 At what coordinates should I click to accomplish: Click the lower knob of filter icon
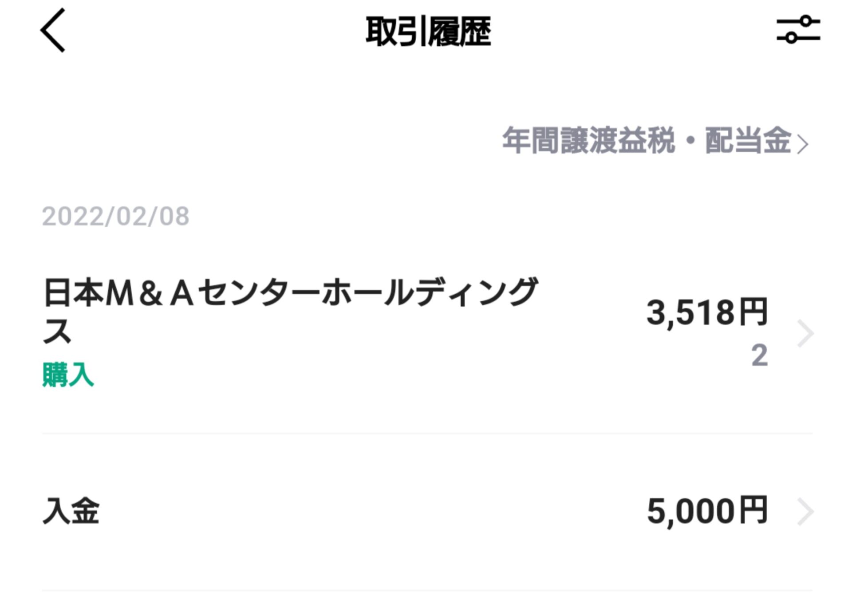click(x=791, y=39)
